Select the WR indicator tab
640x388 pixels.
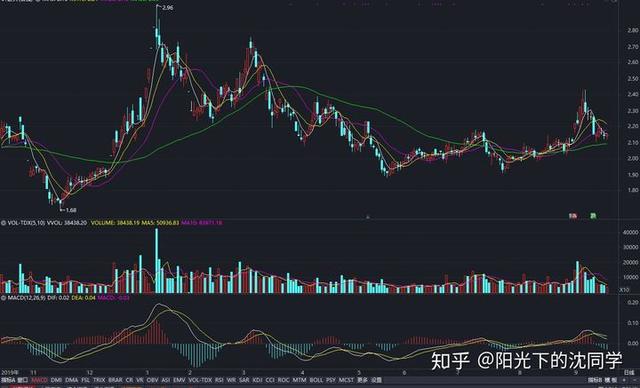(x=231, y=380)
